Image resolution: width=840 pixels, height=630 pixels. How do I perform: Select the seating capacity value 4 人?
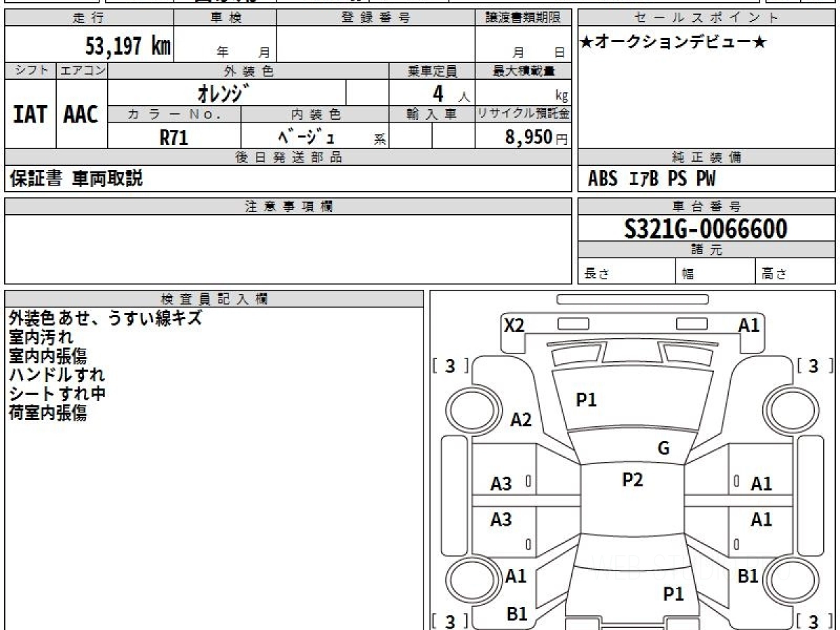pyautogui.click(x=451, y=94)
